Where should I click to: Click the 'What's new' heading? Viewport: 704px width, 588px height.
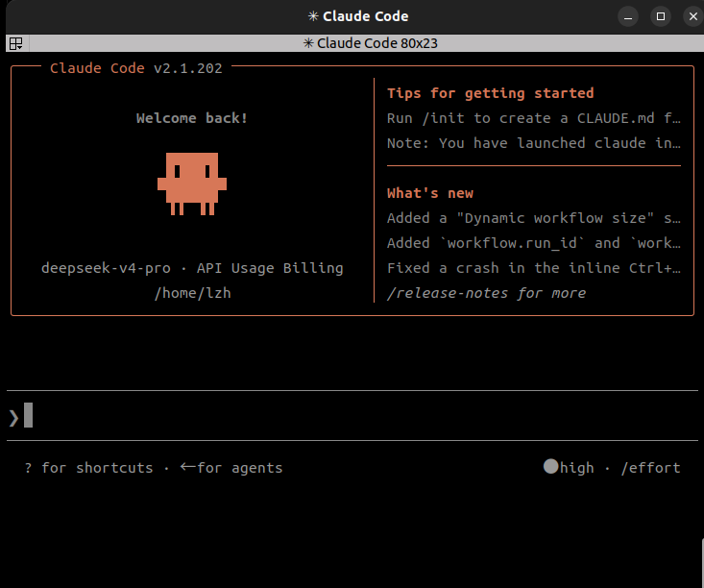point(430,193)
